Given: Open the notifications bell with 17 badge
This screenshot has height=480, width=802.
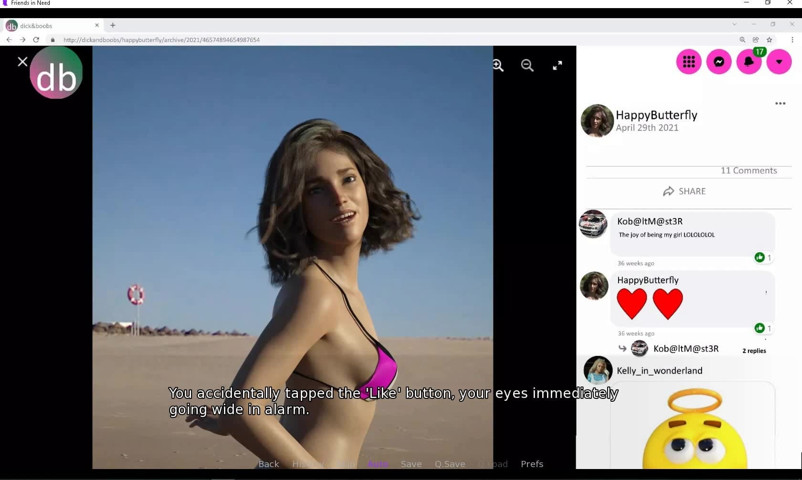Looking at the screenshot, I should (x=749, y=62).
